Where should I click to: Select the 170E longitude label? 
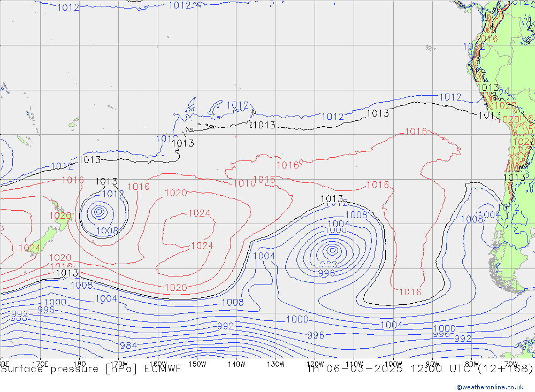pyautogui.click(x=40, y=364)
